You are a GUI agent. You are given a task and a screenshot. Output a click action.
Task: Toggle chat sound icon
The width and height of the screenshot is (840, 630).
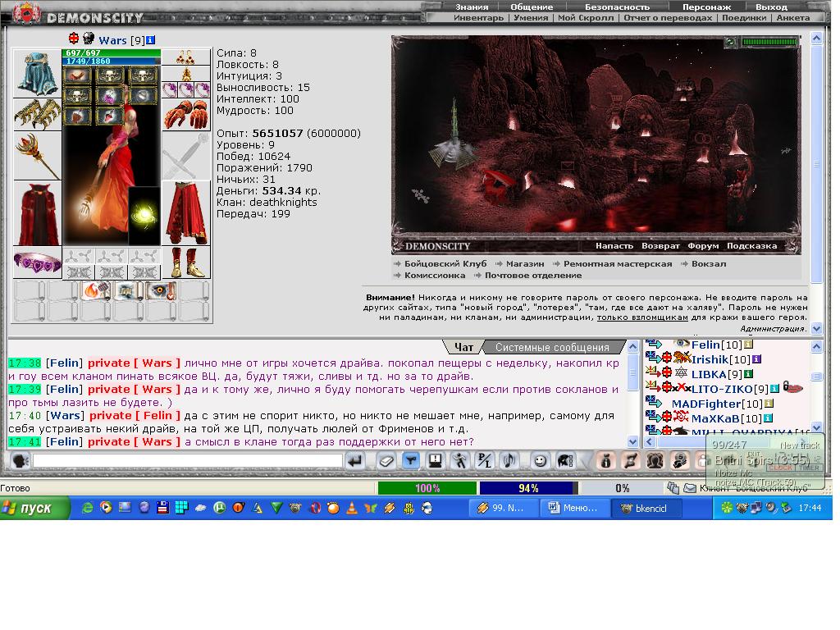tap(509, 461)
